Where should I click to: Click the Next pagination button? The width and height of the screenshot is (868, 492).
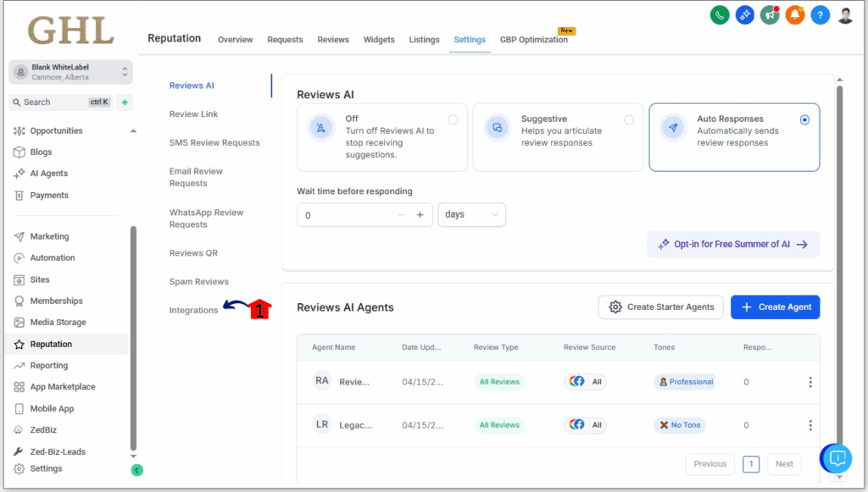click(784, 464)
